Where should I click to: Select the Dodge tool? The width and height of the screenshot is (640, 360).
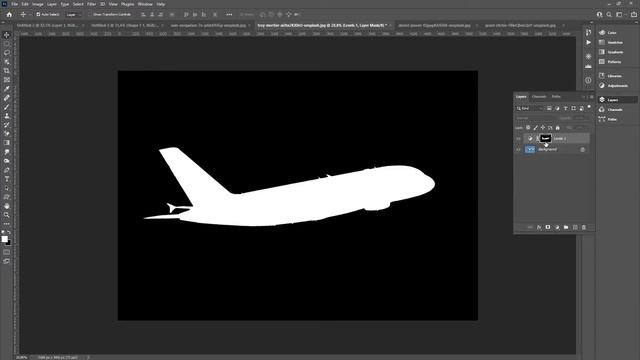tap(7, 161)
